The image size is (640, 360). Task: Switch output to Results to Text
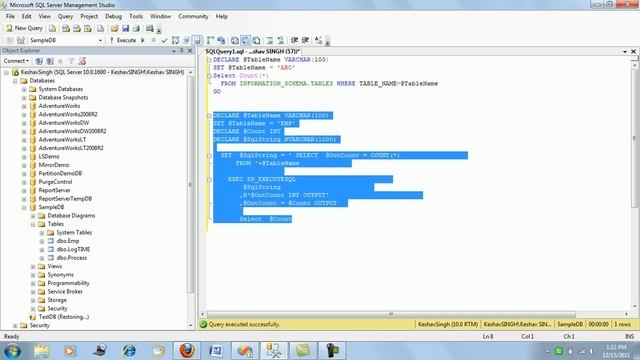(x=235, y=40)
